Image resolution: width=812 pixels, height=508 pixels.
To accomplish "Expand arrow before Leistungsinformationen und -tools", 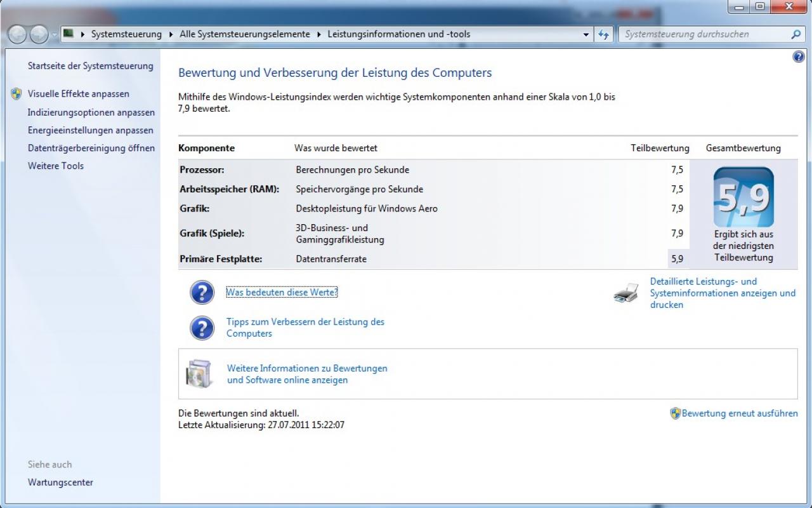I will (x=320, y=34).
